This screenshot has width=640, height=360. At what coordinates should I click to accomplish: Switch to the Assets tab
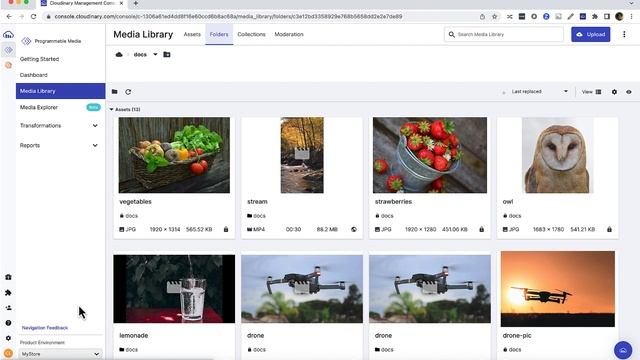coord(192,34)
